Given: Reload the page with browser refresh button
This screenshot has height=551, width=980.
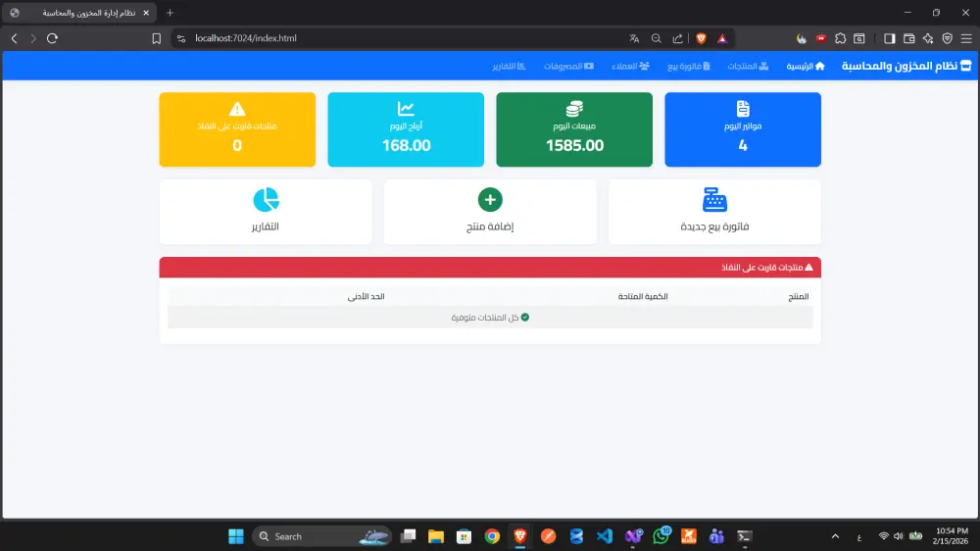Looking at the screenshot, I should click(x=53, y=38).
